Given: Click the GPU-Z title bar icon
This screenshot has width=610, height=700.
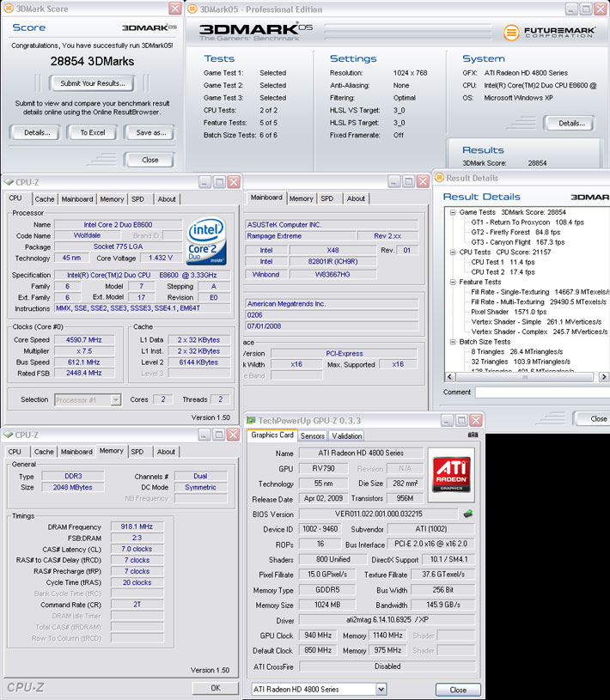Looking at the screenshot, I should [x=251, y=420].
